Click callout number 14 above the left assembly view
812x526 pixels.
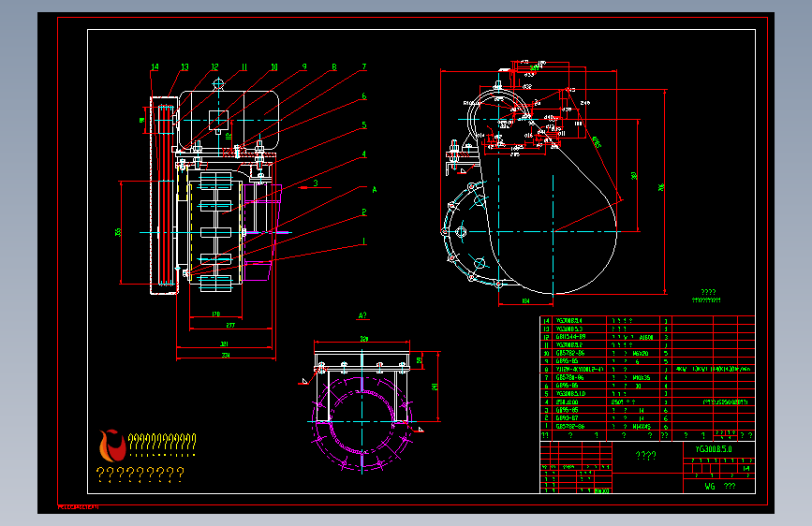tap(155, 66)
